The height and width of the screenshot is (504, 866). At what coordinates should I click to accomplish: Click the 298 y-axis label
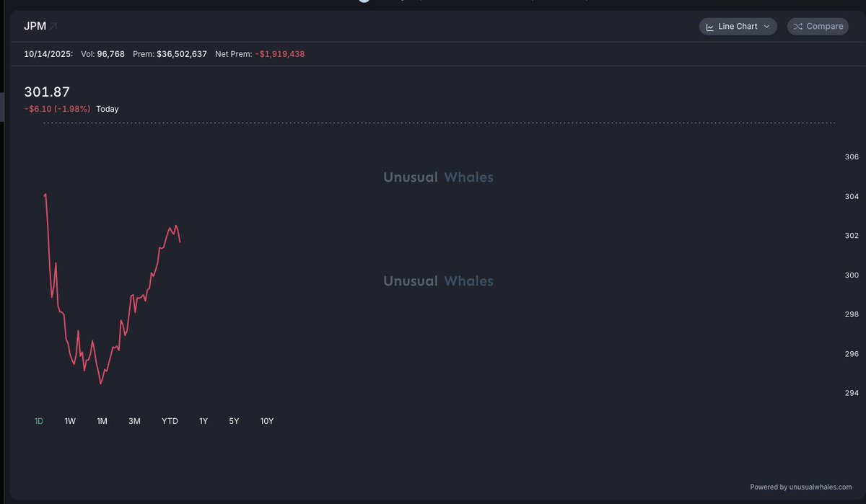coord(852,314)
